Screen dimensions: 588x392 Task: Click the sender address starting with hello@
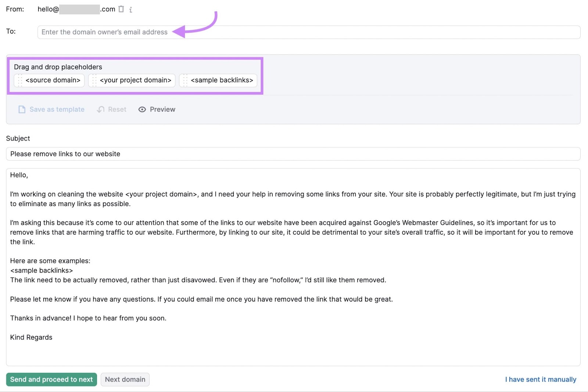click(x=76, y=9)
